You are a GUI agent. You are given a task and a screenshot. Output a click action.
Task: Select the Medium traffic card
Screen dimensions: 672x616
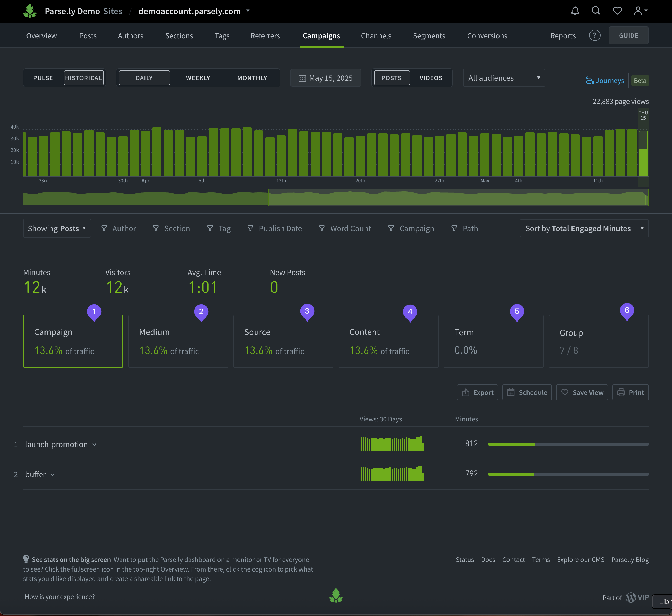point(178,341)
